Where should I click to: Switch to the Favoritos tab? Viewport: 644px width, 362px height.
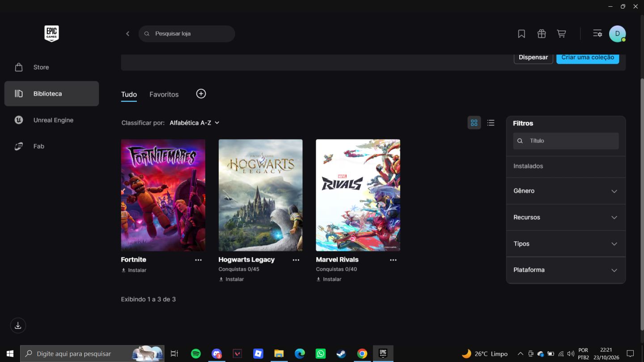tap(164, 94)
